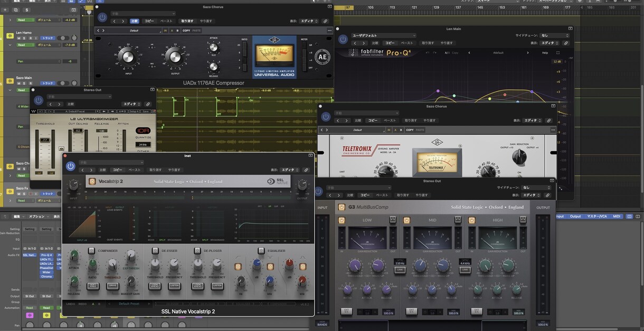Toggle power button of Vocalstrip 2 plugin window
Image resolution: width=644 pixels, height=331 pixels.
point(70,166)
